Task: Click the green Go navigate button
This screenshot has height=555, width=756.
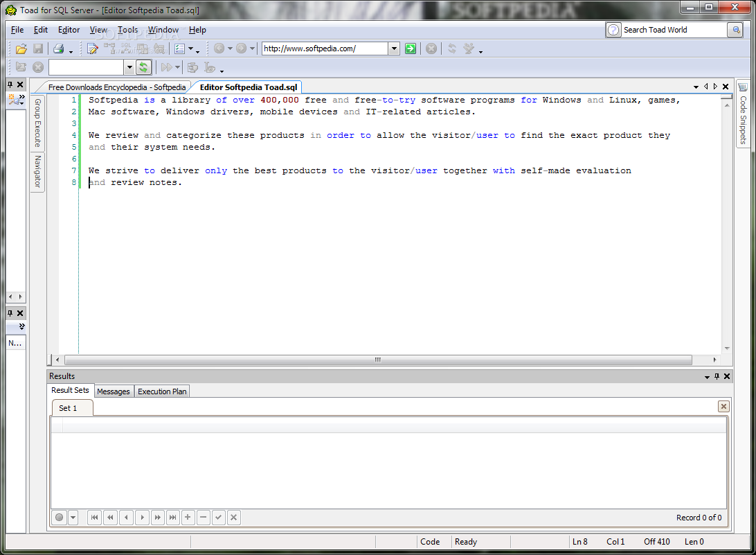Action: click(411, 49)
